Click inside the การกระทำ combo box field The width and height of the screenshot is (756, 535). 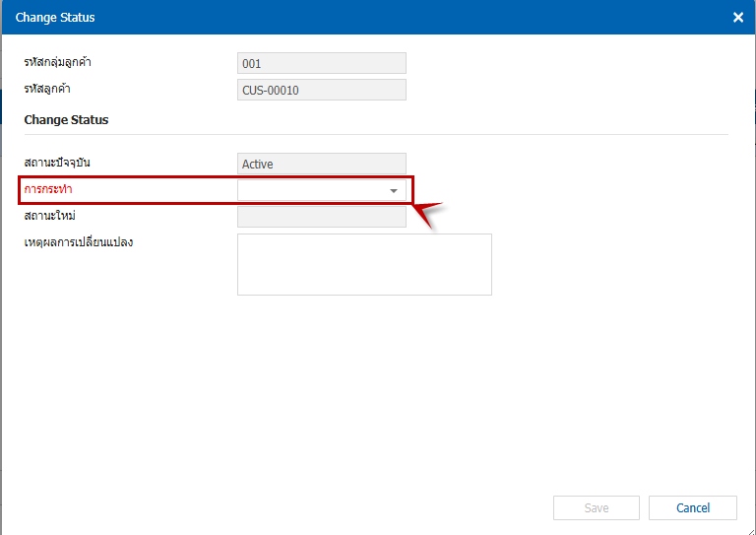310,190
